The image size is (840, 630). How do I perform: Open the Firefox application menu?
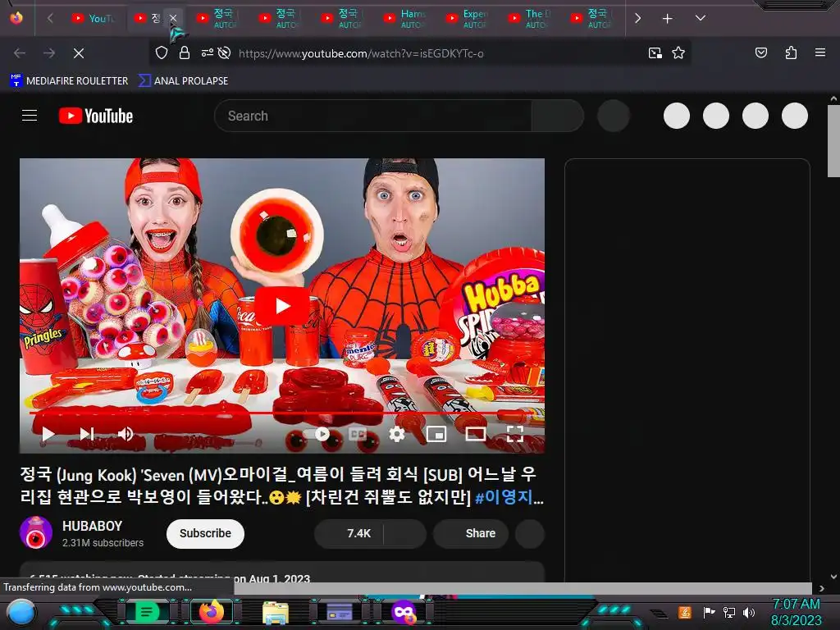pos(820,53)
